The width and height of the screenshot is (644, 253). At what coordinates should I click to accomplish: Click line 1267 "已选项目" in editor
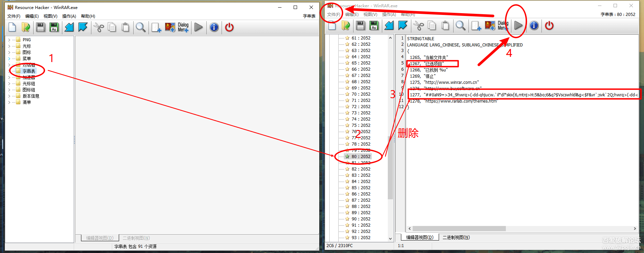click(x=427, y=63)
